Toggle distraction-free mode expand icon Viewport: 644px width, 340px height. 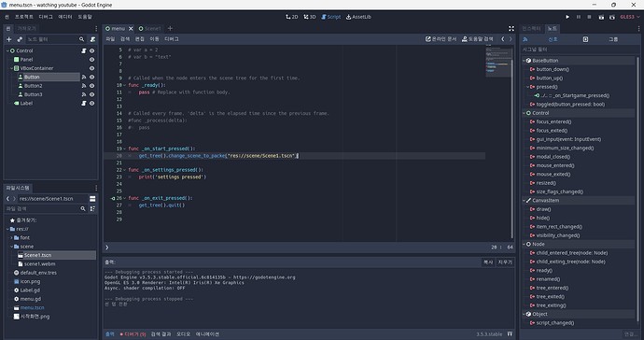[x=511, y=28]
